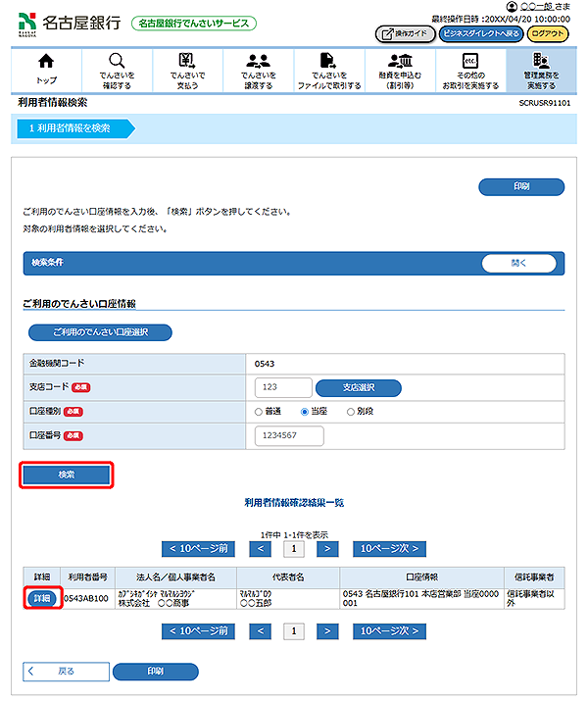This screenshot has width=588, height=701.
Task: Go back with 戻る button
Action: point(63,672)
